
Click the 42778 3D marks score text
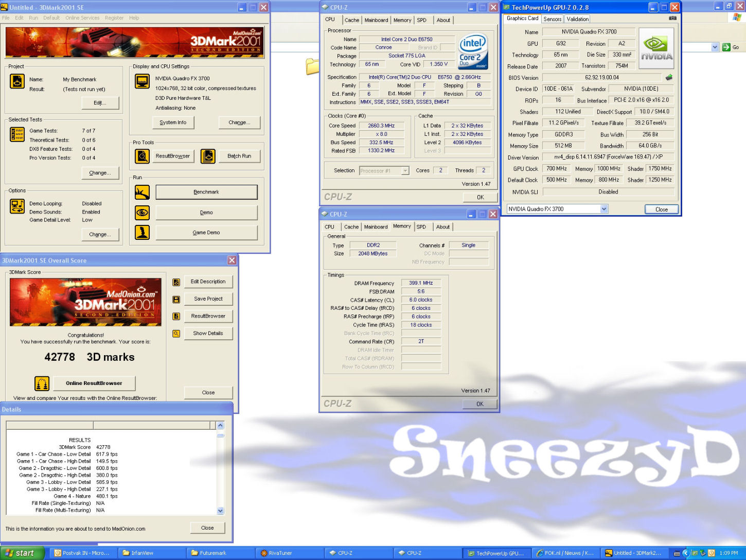point(90,357)
